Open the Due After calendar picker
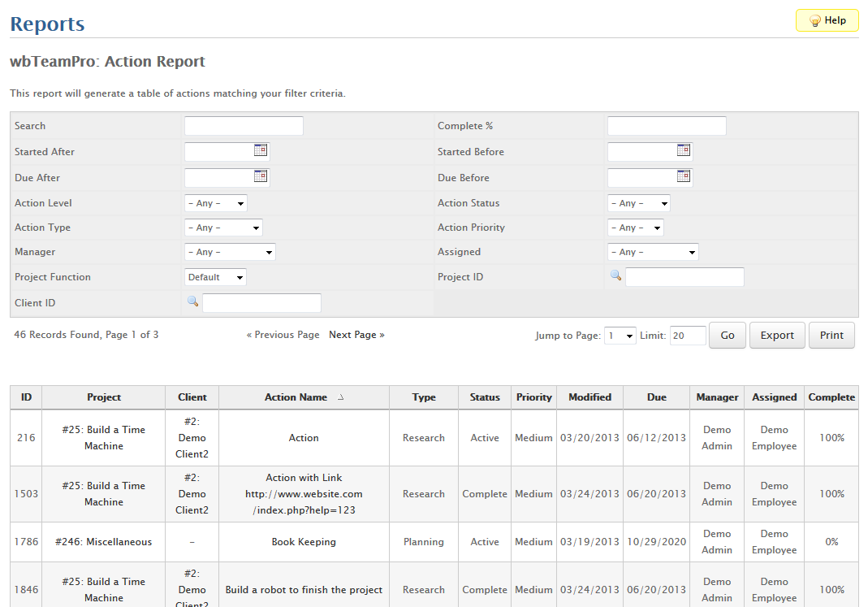The image size is (868, 607). [x=260, y=176]
